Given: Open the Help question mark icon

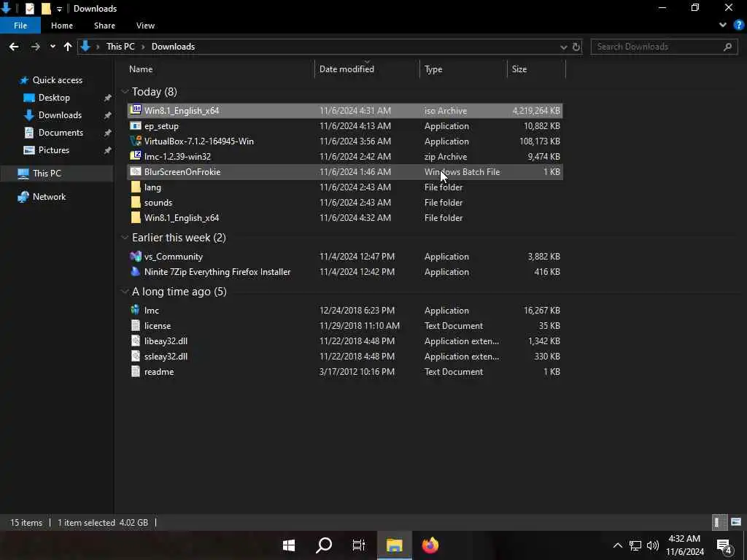Looking at the screenshot, I should tap(738, 26).
